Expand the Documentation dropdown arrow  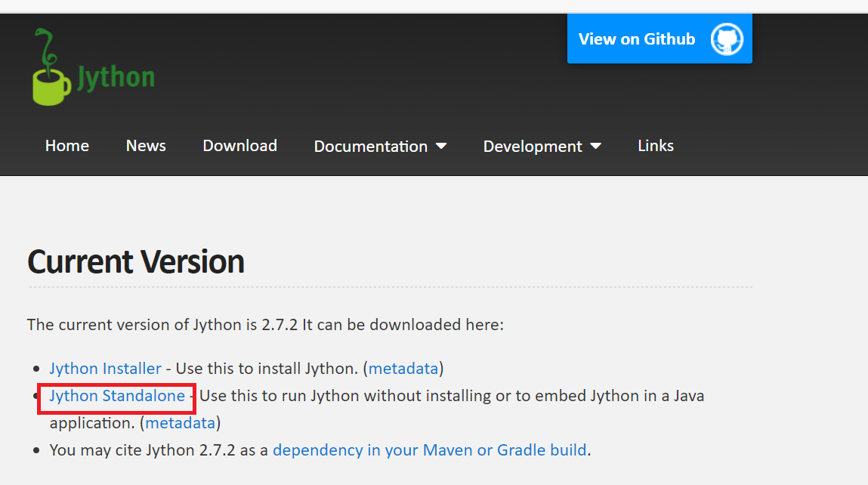tap(441, 146)
